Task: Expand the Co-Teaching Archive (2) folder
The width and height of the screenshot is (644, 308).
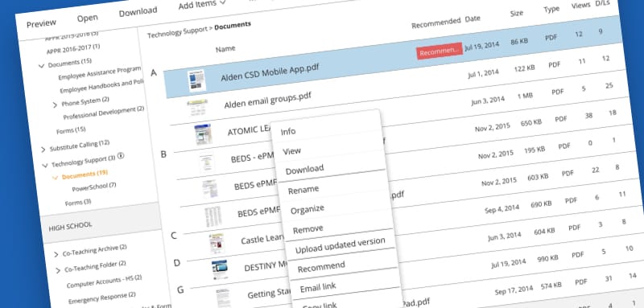Action: (x=56, y=255)
